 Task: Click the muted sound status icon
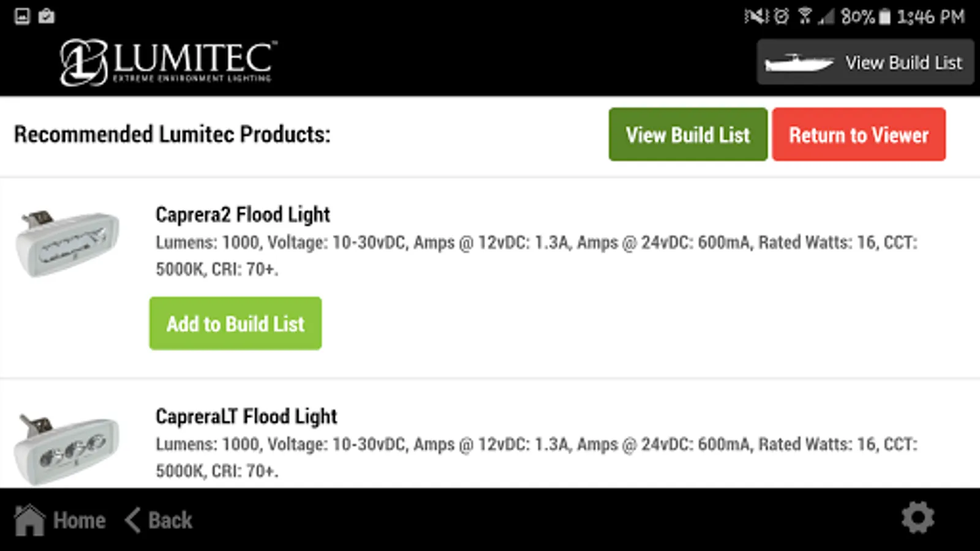coord(756,17)
